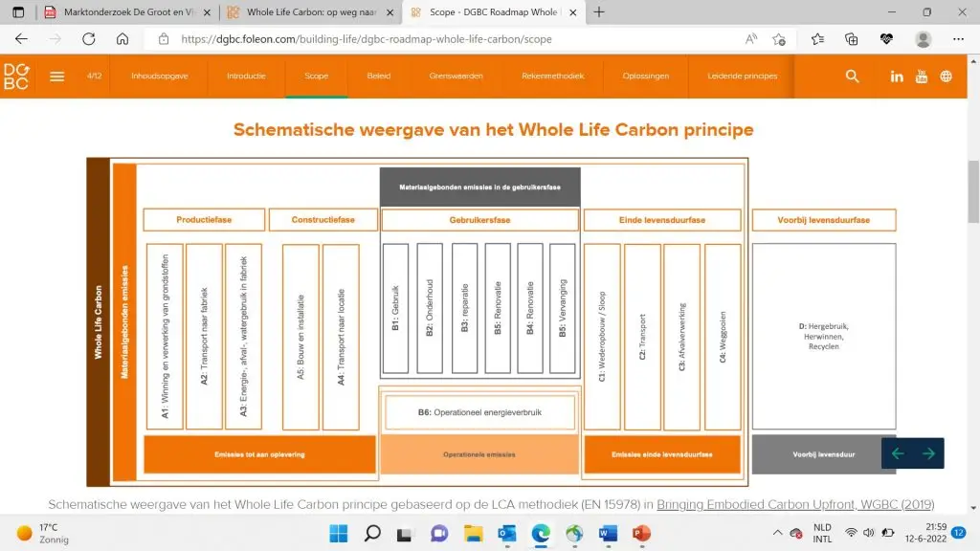980x551 pixels.
Task: Open DGBC LinkedIn page icon
Action: (x=897, y=77)
